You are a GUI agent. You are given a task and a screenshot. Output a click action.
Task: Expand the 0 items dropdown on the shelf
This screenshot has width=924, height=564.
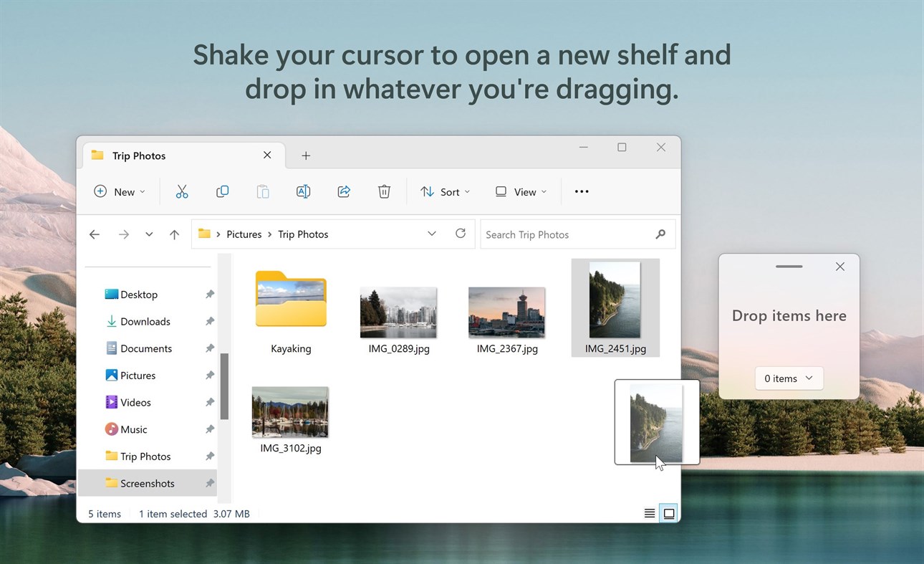coord(789,378)
